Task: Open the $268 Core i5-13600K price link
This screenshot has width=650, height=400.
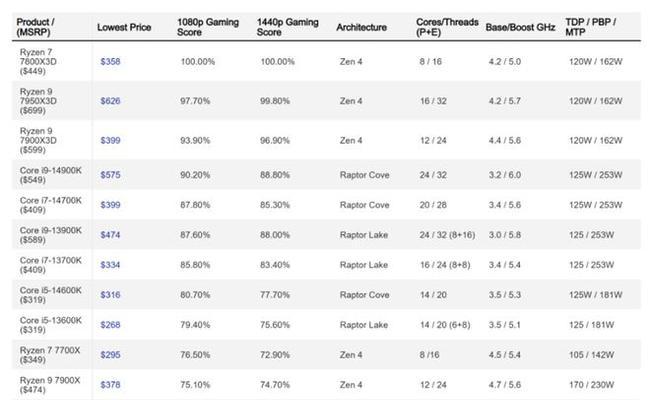Action: 110,325
